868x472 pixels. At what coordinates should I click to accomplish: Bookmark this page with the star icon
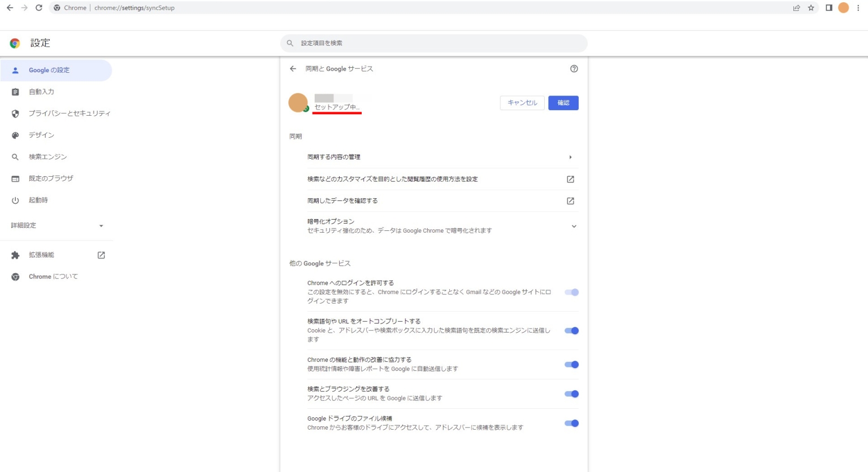[811, 8]
